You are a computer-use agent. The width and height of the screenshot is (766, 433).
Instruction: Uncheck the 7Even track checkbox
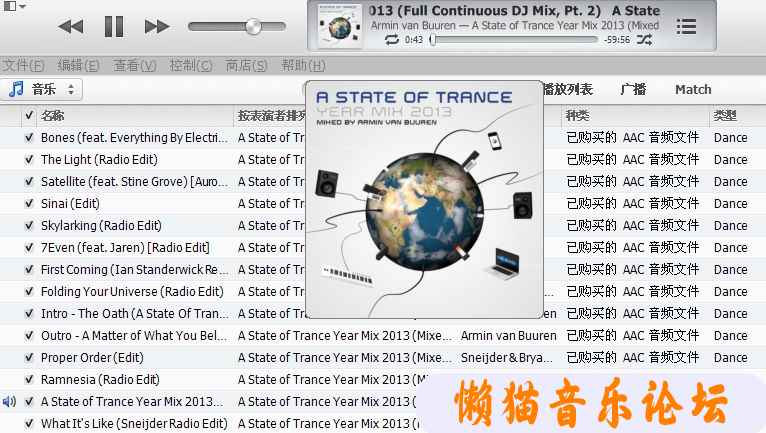pyautogui.click(x=29, y=248)
